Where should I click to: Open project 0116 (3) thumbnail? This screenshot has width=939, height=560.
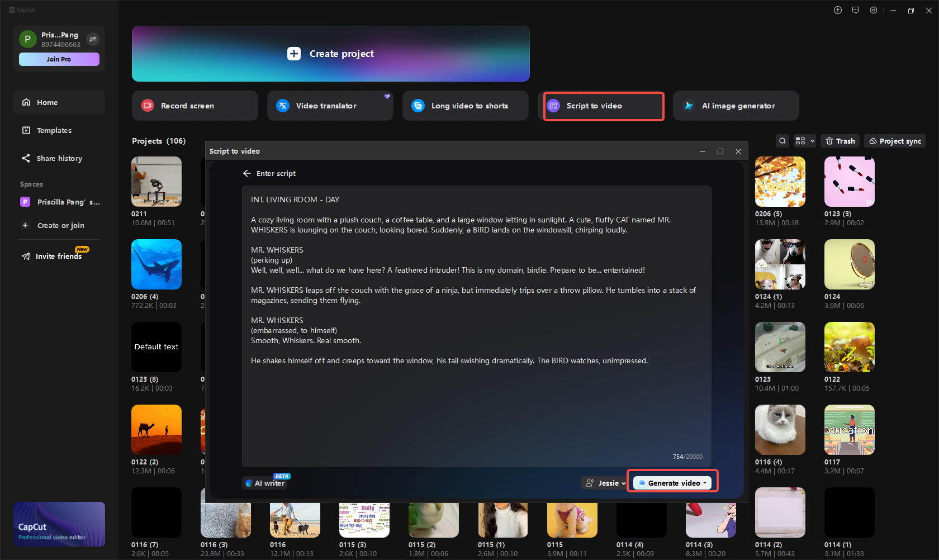pos(226,520)
